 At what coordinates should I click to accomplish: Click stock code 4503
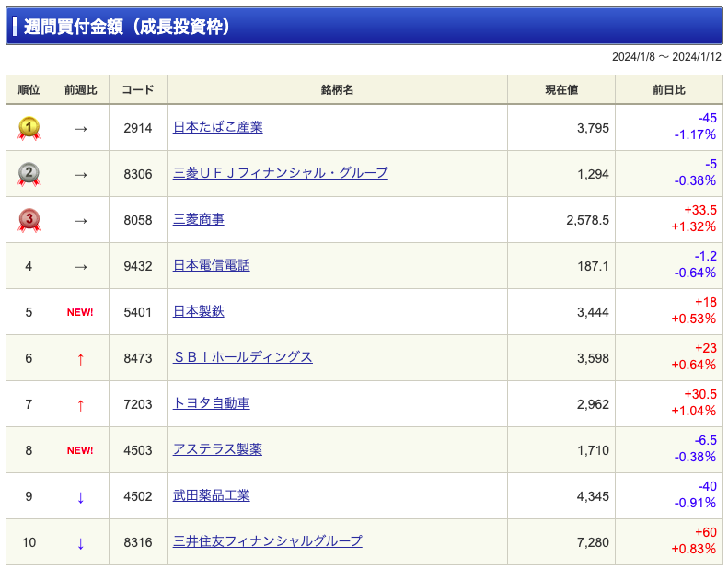[x=138, y=450]
